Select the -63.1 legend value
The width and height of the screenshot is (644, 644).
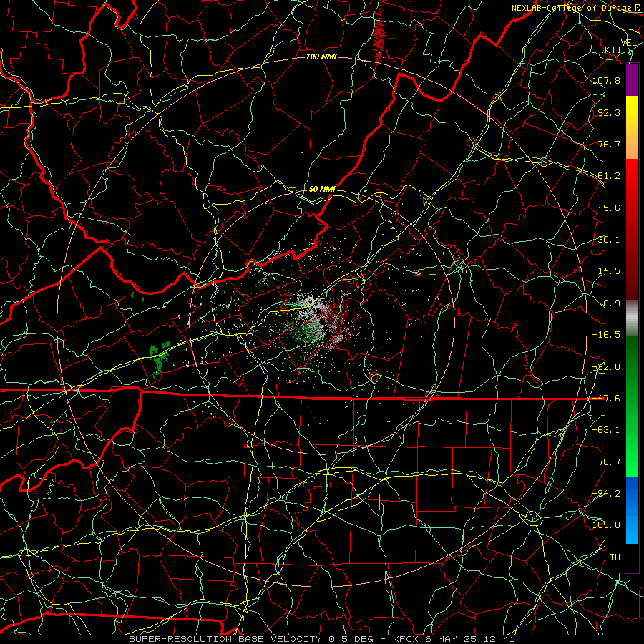click(x=606, y=430)
